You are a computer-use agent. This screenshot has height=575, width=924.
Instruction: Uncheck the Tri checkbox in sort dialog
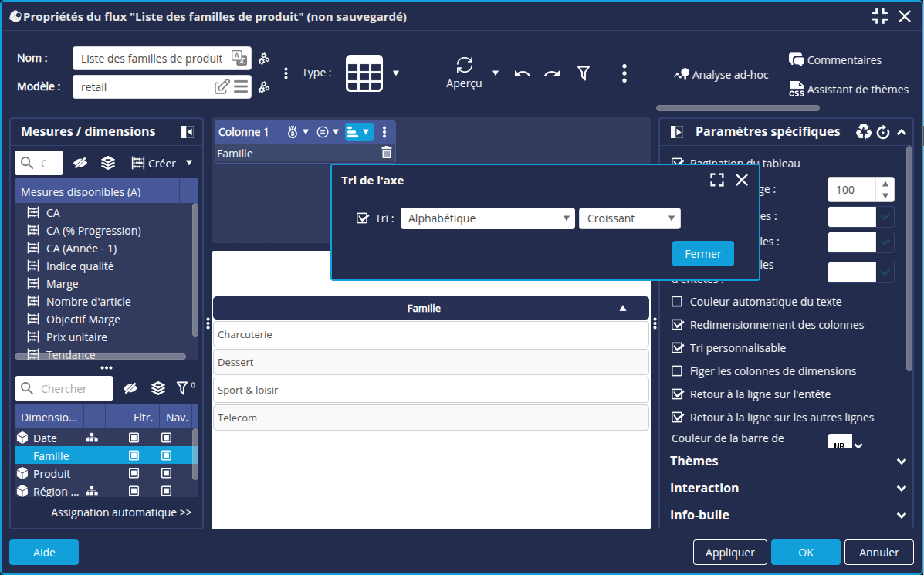tap(362, 218)
